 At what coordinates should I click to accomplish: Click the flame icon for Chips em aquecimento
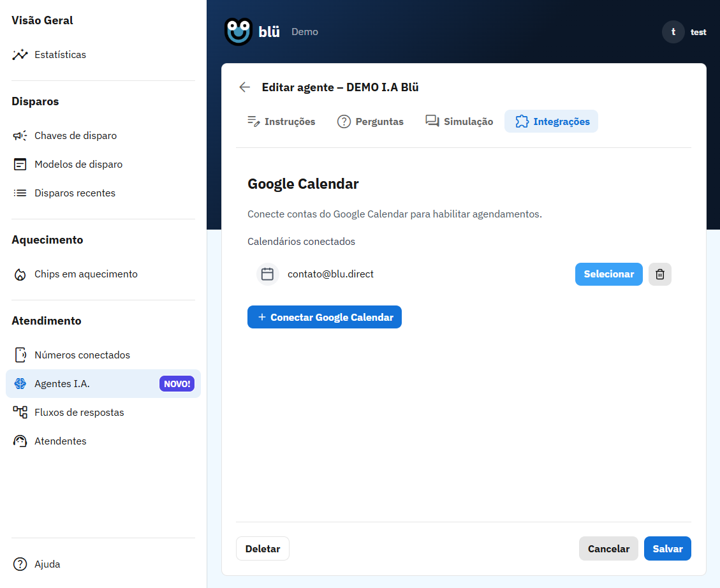(20, 274)
